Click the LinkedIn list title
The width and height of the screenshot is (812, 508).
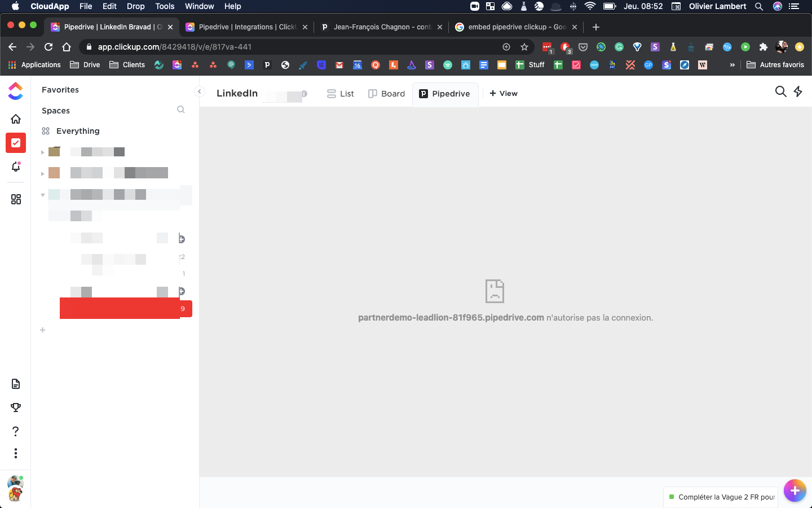coord(237,93)
